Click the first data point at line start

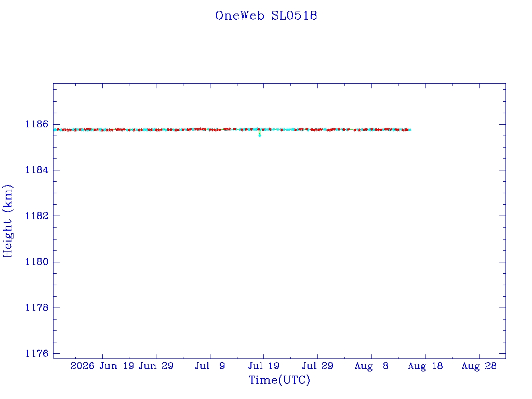(55, 129)
